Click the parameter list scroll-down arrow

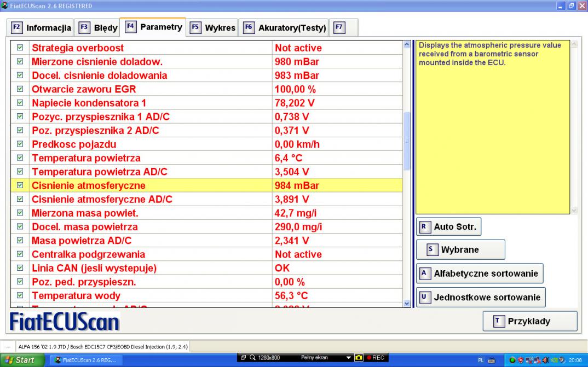tap(406, 303)
